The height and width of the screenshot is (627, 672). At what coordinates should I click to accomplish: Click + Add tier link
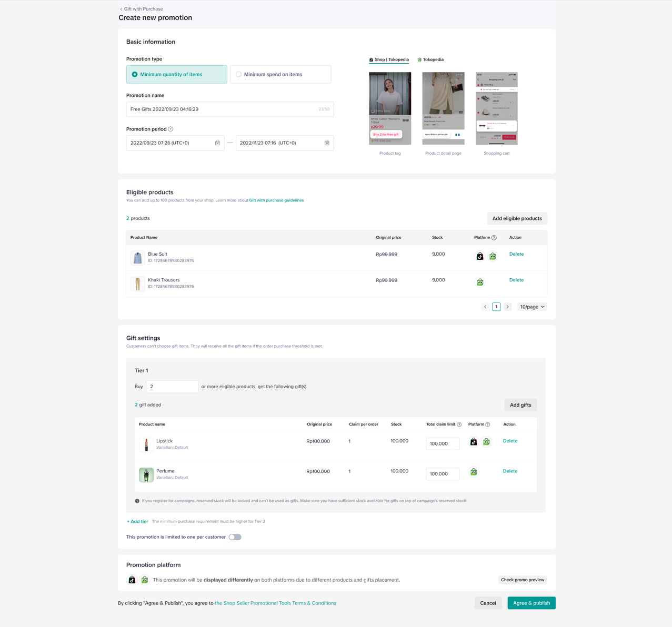click(x=137, y=522)
